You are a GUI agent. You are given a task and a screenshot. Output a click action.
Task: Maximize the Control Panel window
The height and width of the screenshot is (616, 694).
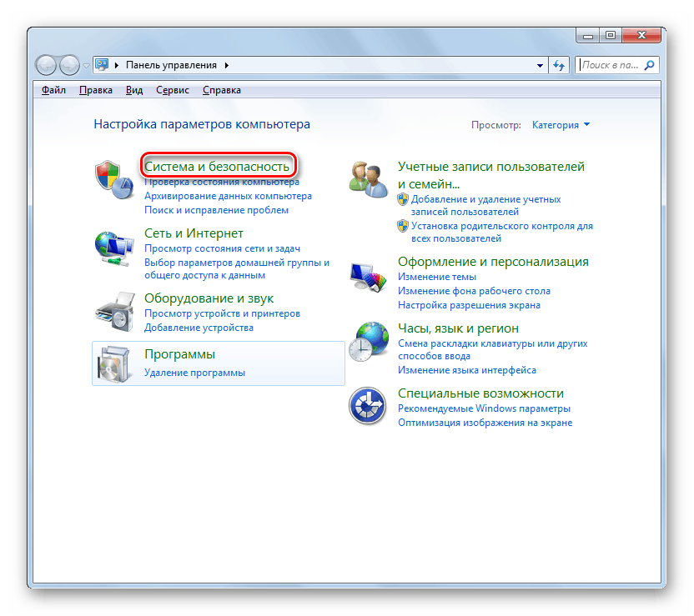point(611,35)
